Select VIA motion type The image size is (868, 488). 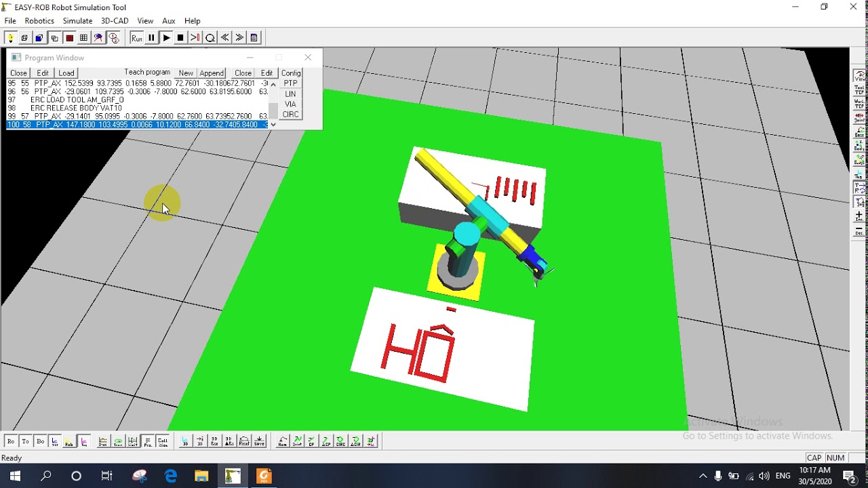pos(290,104)
